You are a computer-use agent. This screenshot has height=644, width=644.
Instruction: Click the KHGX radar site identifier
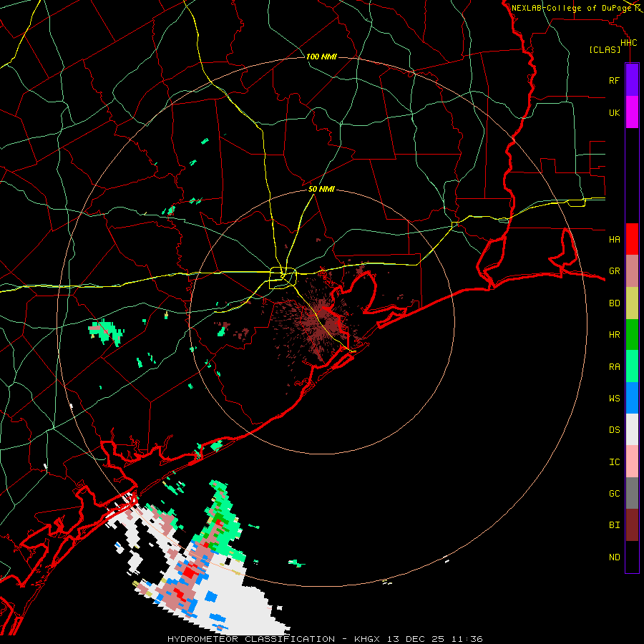tap(367, 639)
